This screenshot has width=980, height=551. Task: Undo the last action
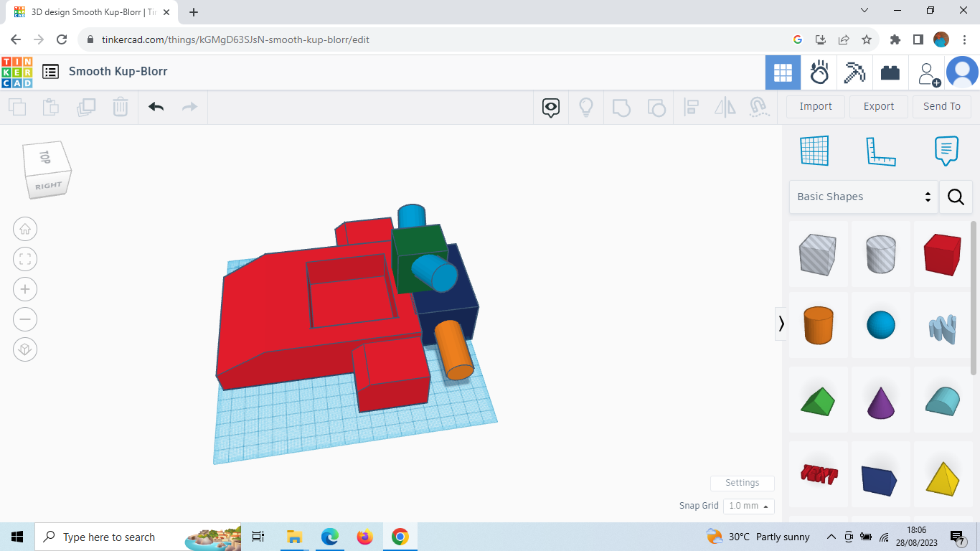[156, 106]
